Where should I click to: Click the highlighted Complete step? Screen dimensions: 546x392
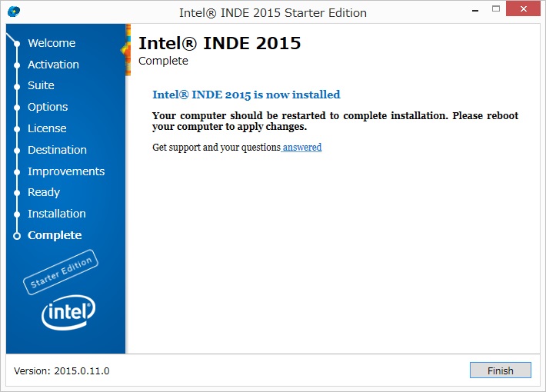(x=55, y=235)
